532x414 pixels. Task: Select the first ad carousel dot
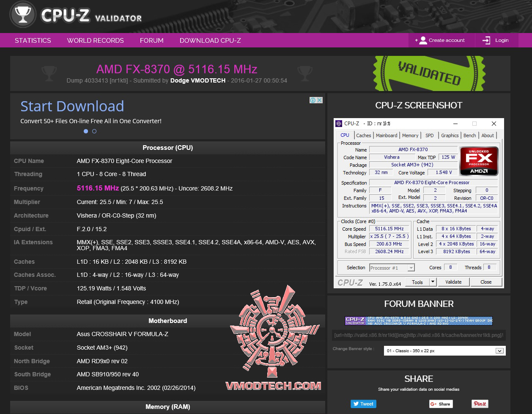(86, 131)
